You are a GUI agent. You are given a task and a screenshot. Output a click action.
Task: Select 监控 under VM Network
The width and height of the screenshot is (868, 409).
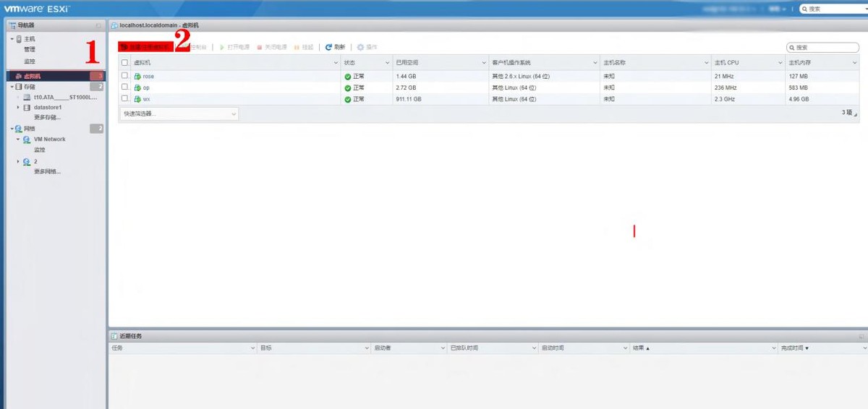tap(39, 150)
